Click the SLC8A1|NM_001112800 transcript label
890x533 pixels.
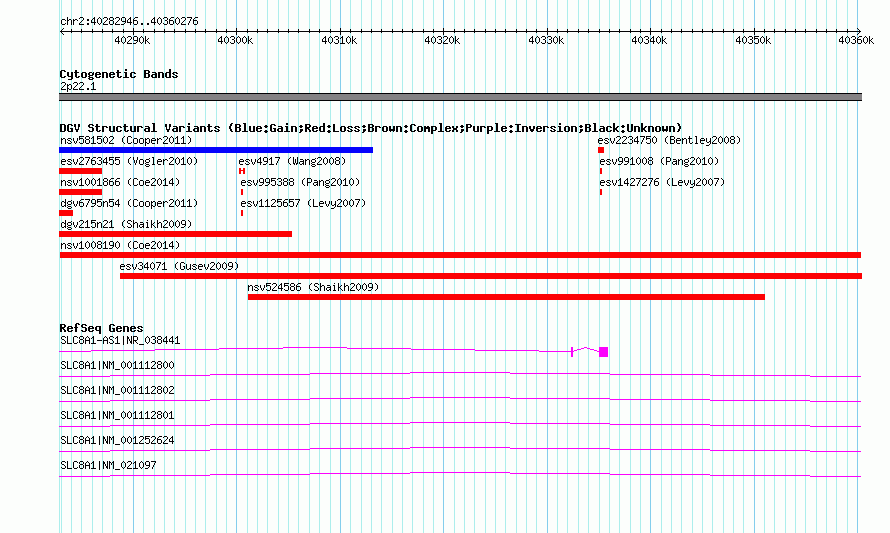tap(117, 366)
